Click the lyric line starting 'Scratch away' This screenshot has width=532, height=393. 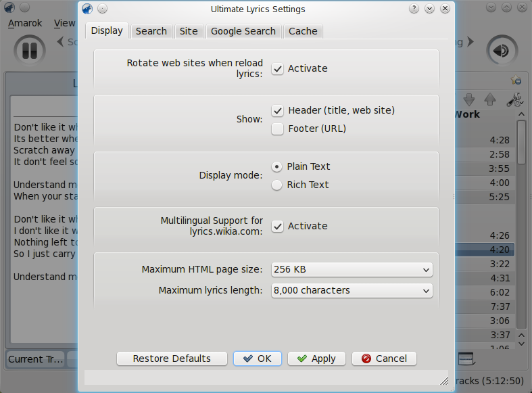point(44,150)
